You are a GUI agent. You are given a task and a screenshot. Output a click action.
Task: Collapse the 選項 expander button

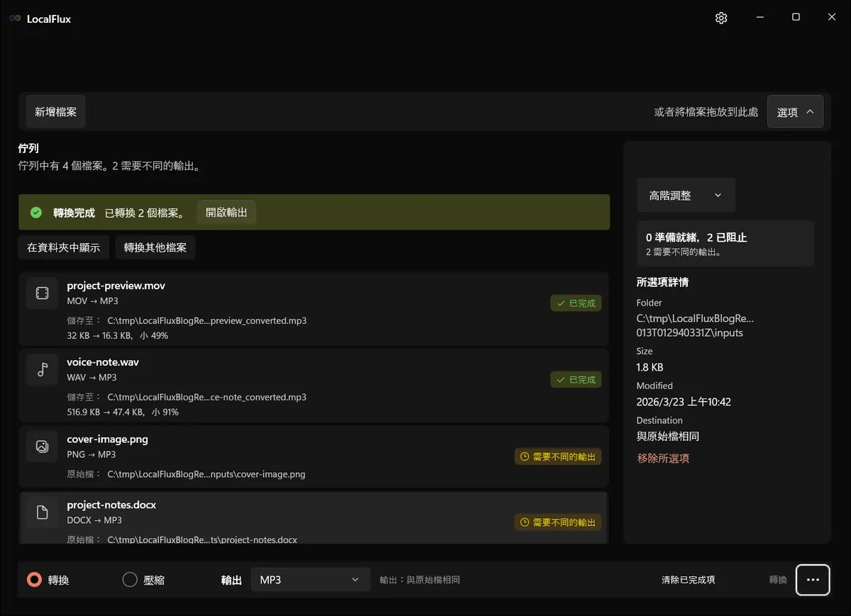point(795,112)
